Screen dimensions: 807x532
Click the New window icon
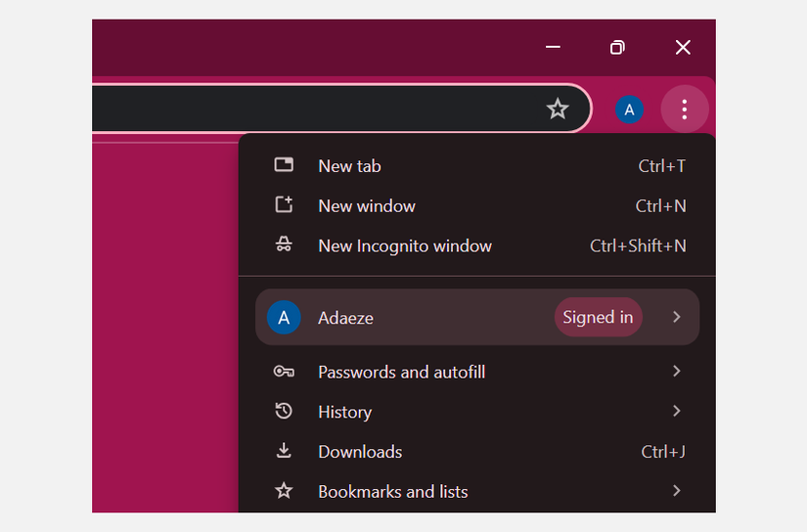[284, 205]
